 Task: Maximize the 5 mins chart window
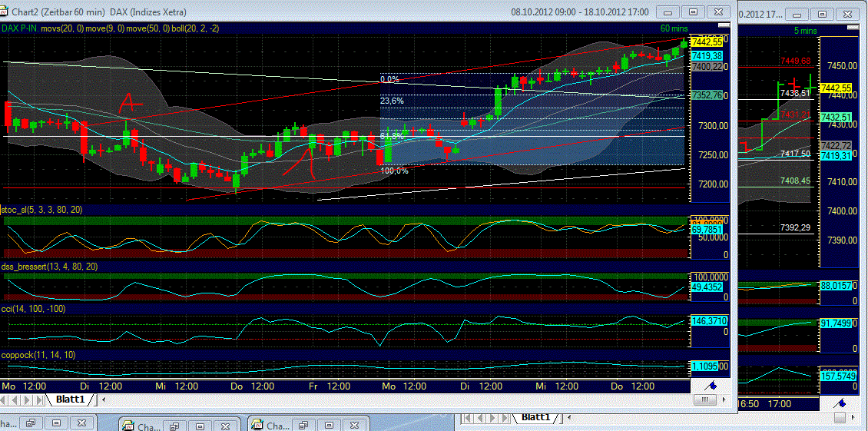pos(823,15)
